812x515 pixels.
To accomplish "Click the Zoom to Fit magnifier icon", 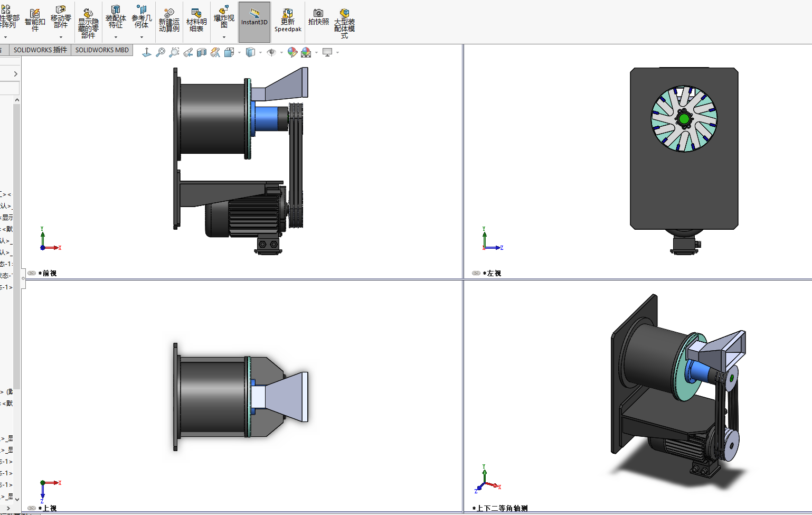I will [160, 52].
